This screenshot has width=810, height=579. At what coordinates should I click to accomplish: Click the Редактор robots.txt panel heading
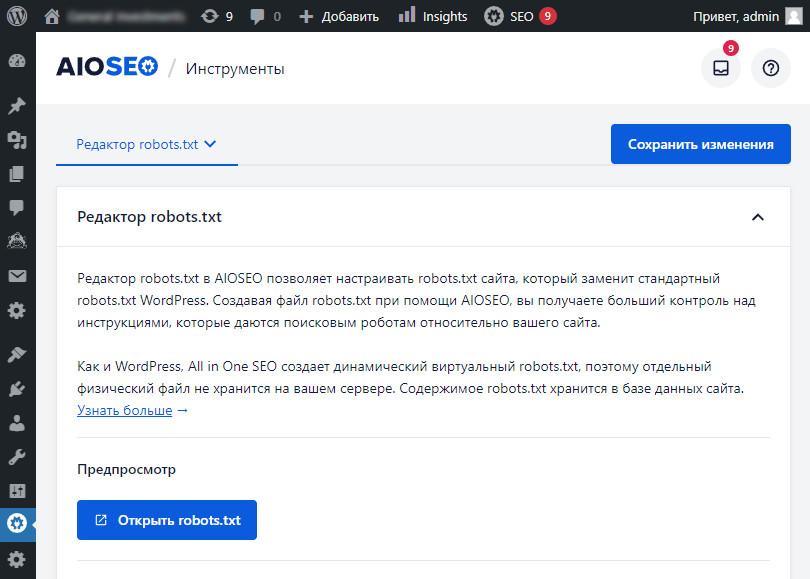(149, 217)
